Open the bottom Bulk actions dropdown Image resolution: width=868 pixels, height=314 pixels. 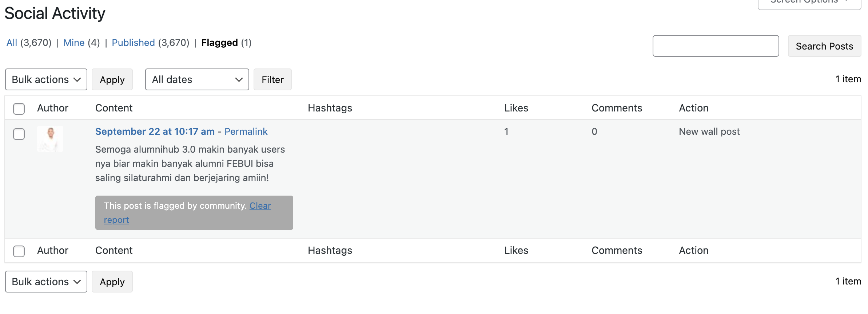(46, 282)
